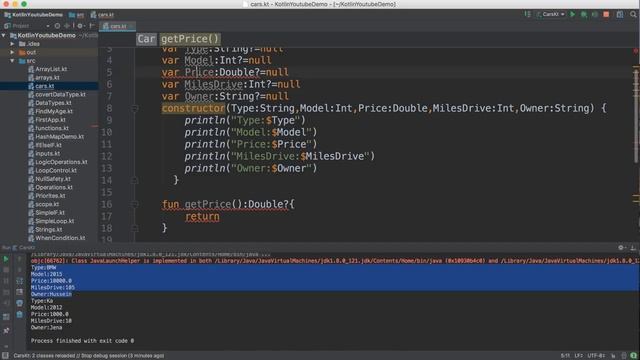Open Strings.kt file

coord(49,229)
